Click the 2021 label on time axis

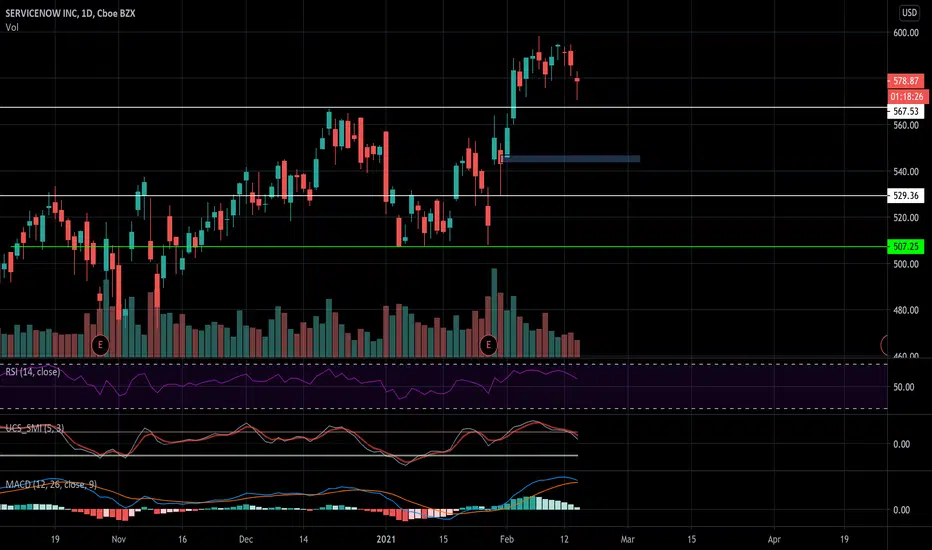tap(386, 539)
